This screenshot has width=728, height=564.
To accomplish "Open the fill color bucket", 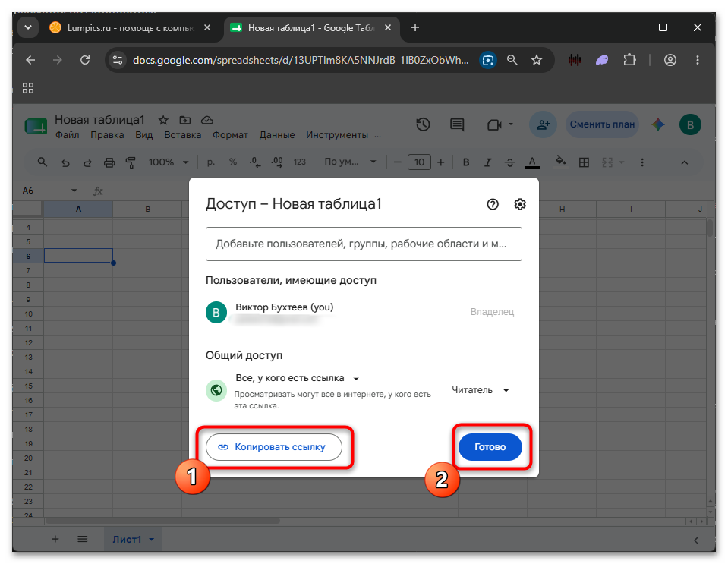I will 561,162.
